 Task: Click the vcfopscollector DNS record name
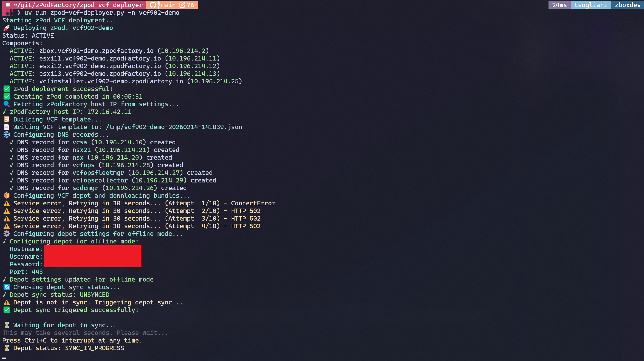pyautogui.click(x=100, y=180)
